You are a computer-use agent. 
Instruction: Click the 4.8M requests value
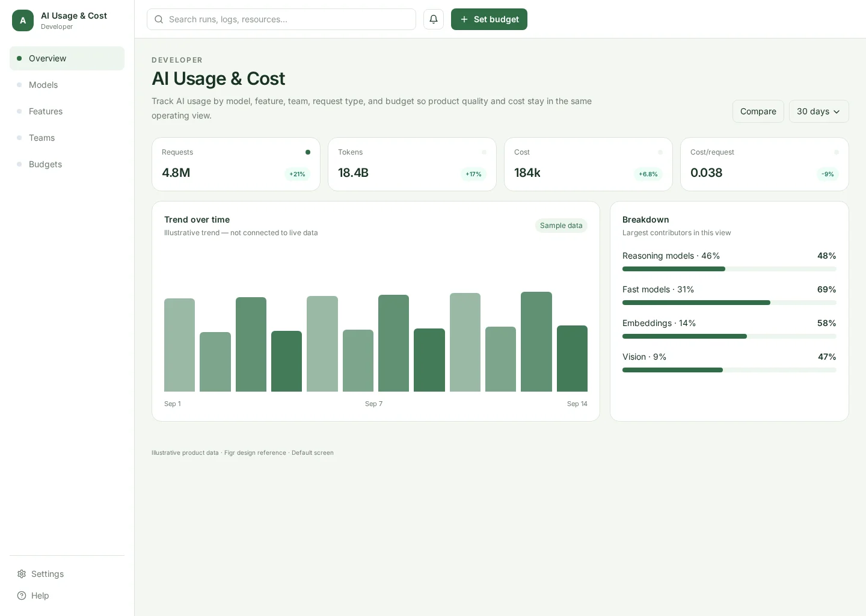click(x=176, y=173)
